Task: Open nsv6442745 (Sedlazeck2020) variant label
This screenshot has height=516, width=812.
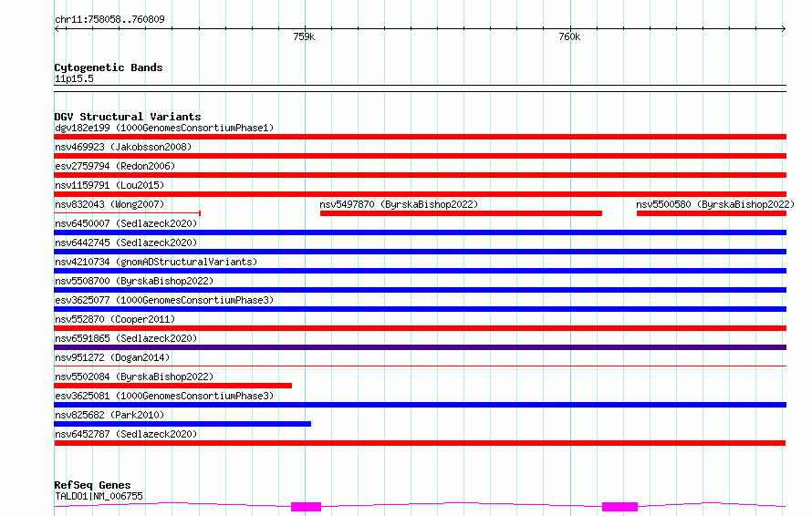Action: (x=126, y=243)
